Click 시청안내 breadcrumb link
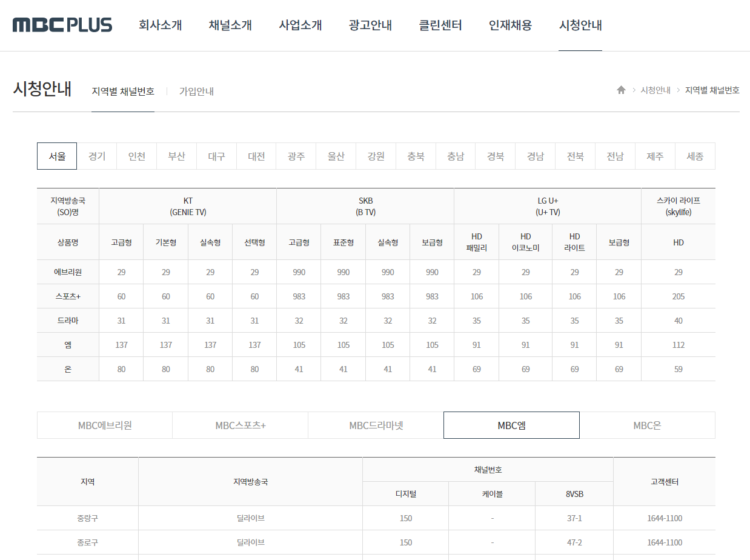The height and width of the screenshot is (560, 750). coord(655,90)
